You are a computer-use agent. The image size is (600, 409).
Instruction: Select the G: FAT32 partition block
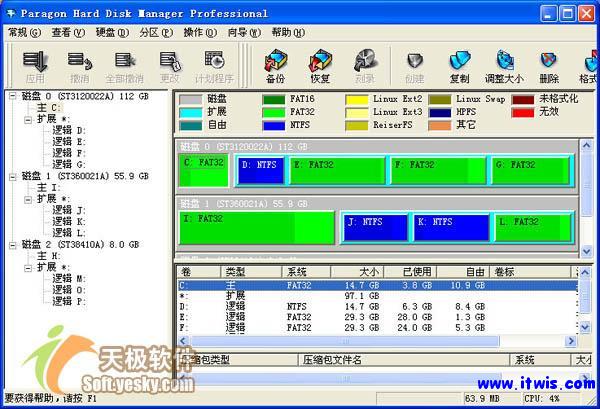(531, 170)
